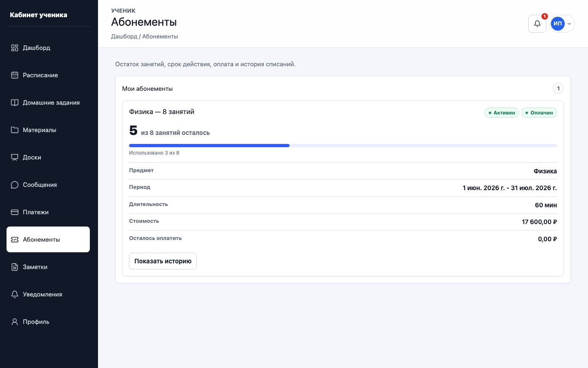Select Материалы in the sidebar
Viewport: 588px width, 368px height.
coord(48,130)
